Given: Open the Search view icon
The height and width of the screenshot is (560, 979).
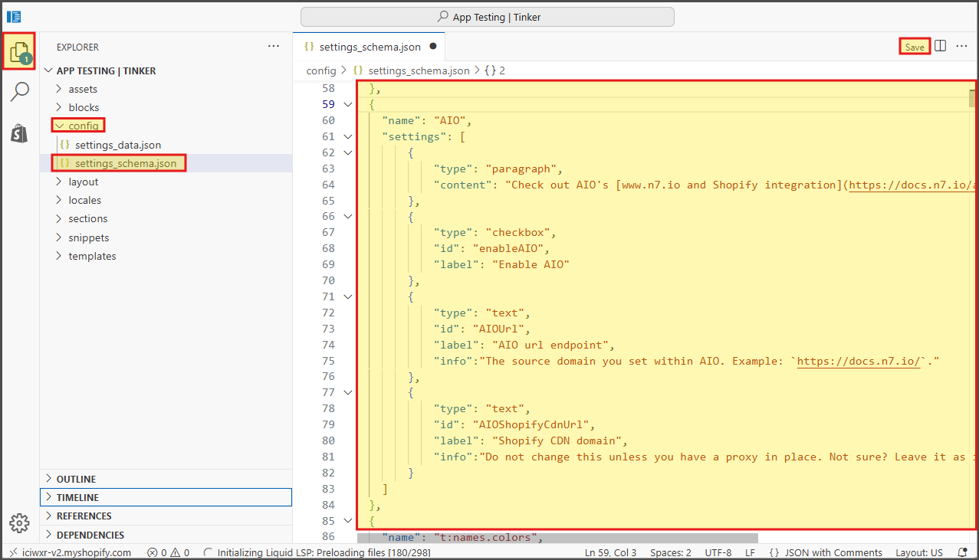Looking at the screenshot, I should (x=19, y=92).
